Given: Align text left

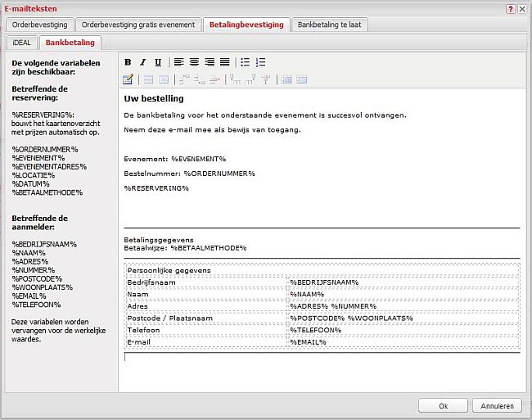Looking at the screenshot, I should (178, 62).
